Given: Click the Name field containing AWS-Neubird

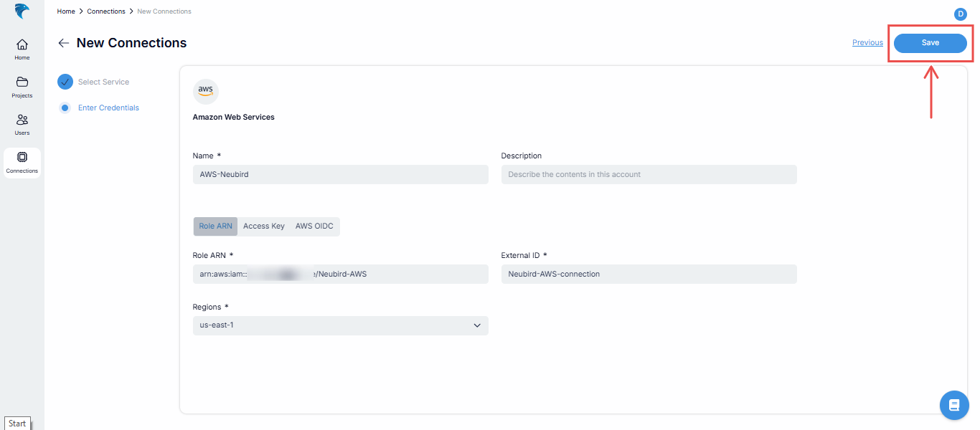Looking at the screenshot, I should tap(340, 174).
